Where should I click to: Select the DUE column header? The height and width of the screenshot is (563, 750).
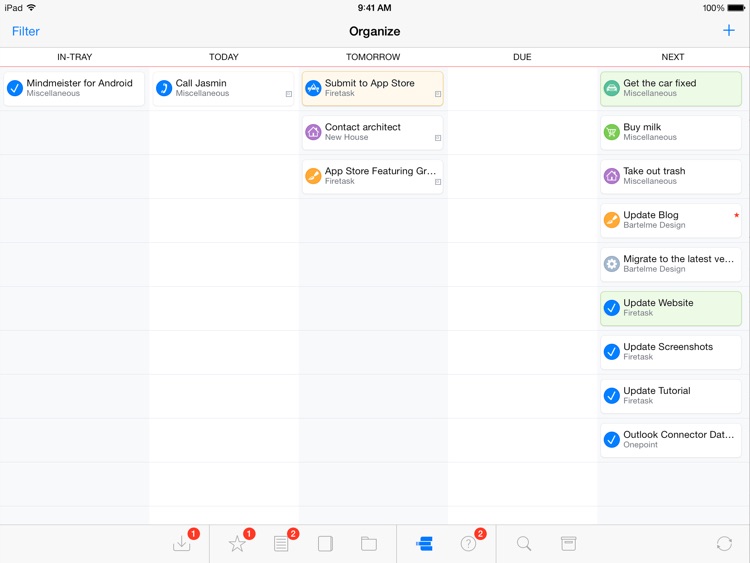click(522, 57)
